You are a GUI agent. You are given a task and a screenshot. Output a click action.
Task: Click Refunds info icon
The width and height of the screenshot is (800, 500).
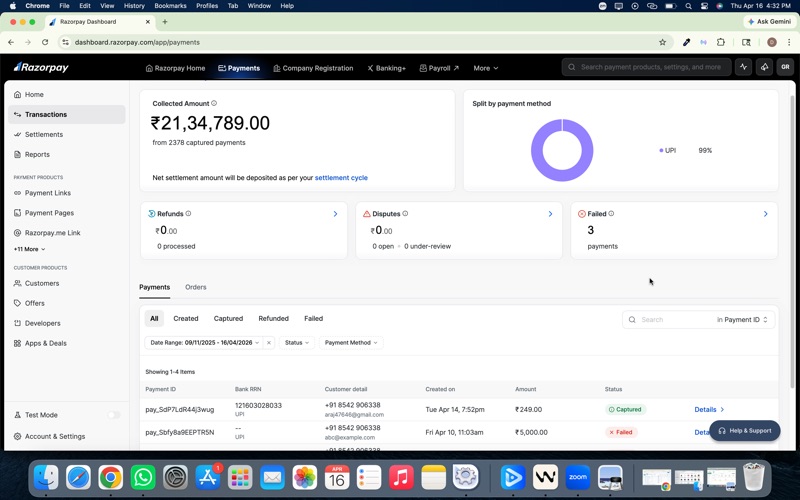click(x=188, y=213)
